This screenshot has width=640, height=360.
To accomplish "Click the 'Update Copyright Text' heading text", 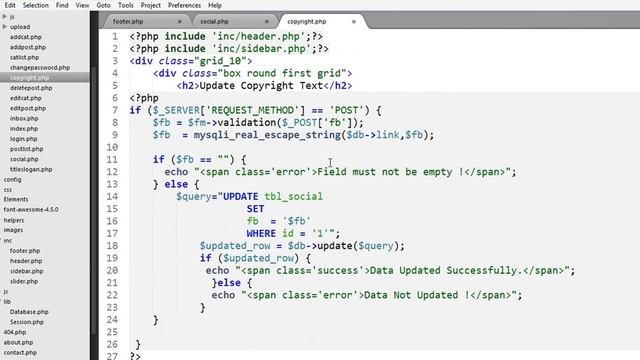I will [261, 86].
